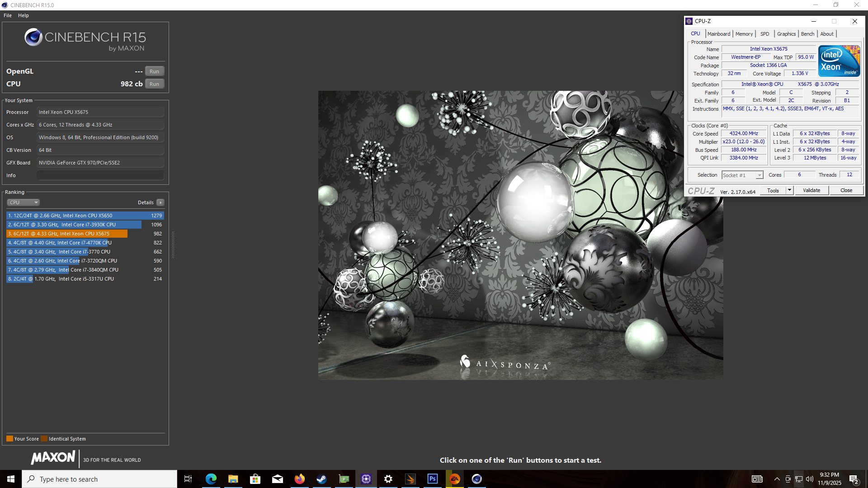Click the Cinebench taskbar icon
The image size is (868, 488).
477,479
